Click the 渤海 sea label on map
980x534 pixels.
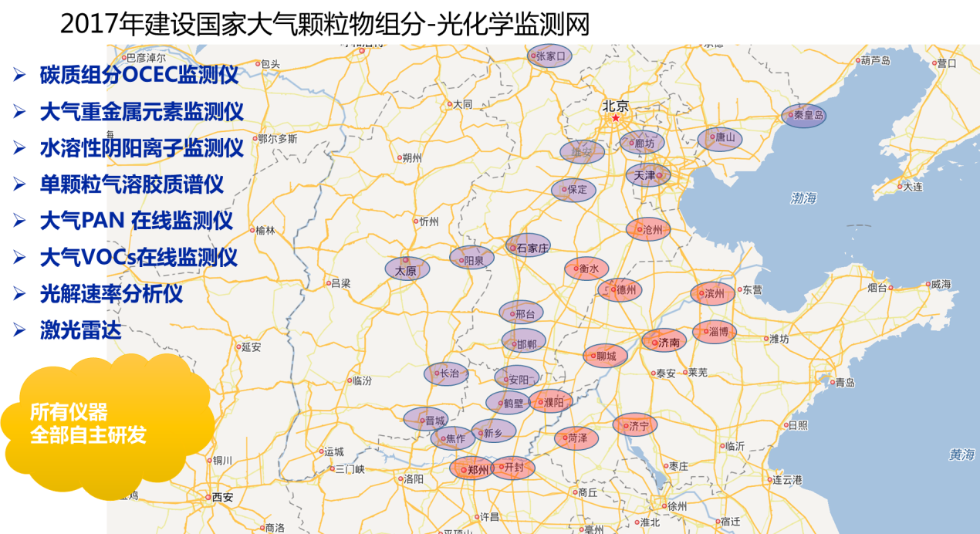click(x=803, y=198)
